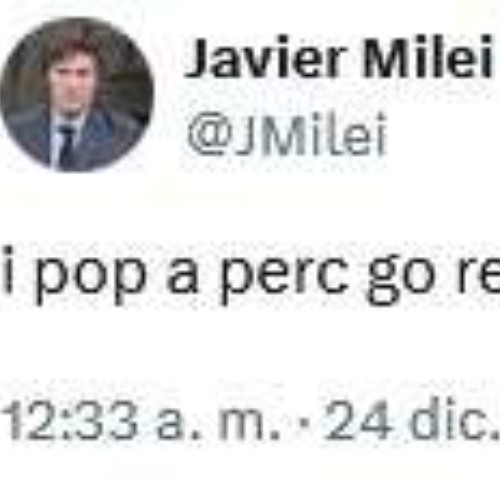
Task: Click the word 'pop' in the tweet
Action: click(x=90, y=277)
